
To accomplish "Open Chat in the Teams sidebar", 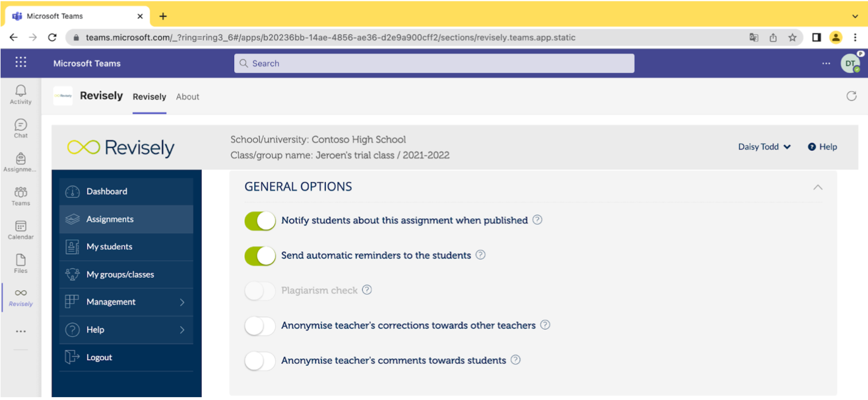I will tap(21, 128).
